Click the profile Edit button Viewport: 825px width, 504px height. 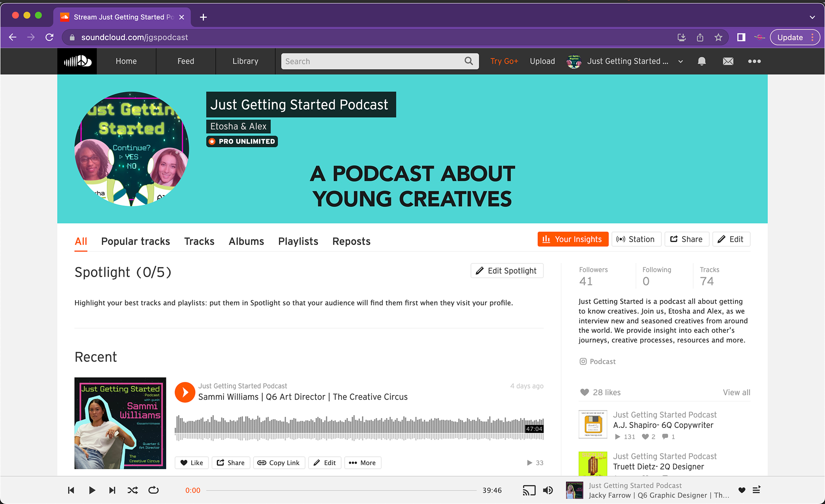pos(731,239)
